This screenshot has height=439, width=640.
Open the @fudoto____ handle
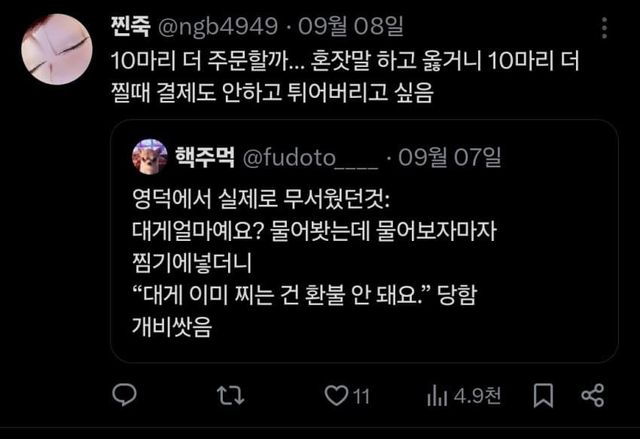pyautogui.click(x=310, y=157)
